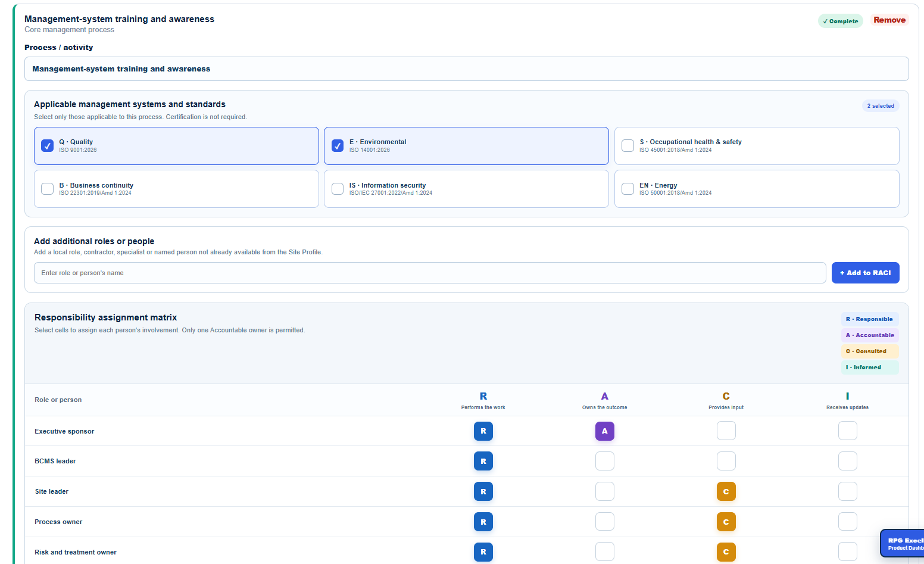This screenshot has height=564, width=924.
Task: Mark Executive sponsor as Informed
Action: (848, 431)
